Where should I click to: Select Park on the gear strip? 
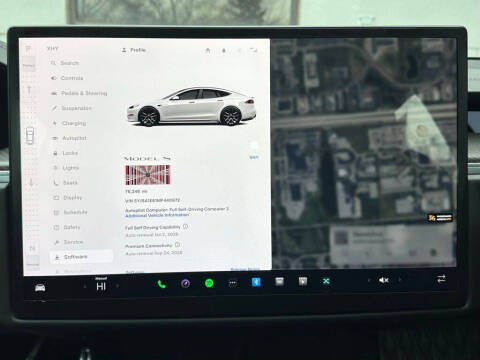pos(29,50)
